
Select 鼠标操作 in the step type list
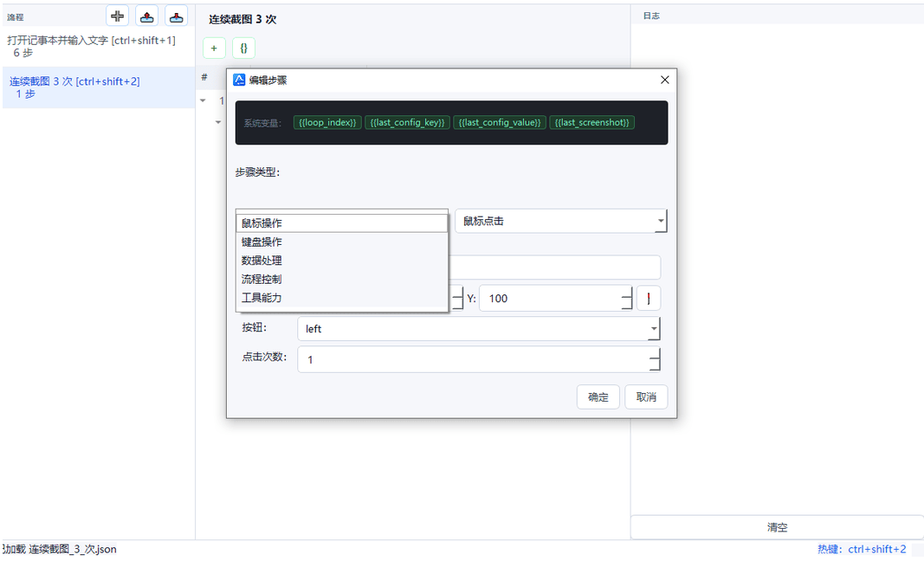pyautogui.click(x=342, y=223)
